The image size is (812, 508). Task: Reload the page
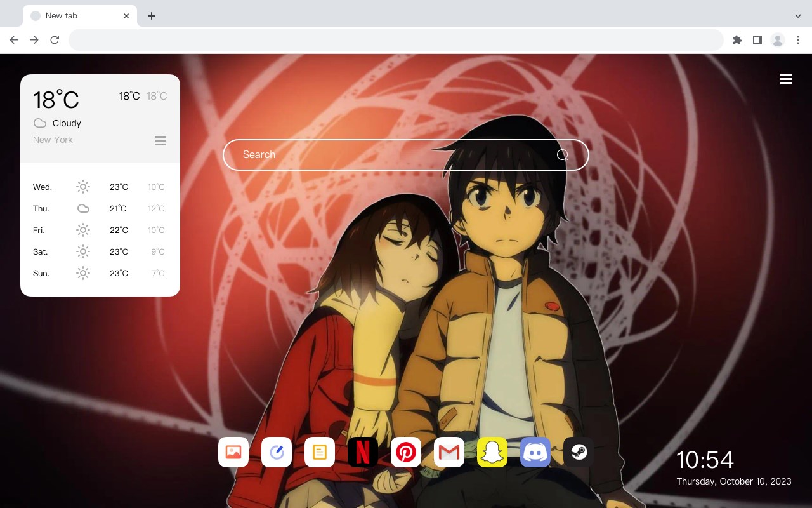tap(55, 40)
